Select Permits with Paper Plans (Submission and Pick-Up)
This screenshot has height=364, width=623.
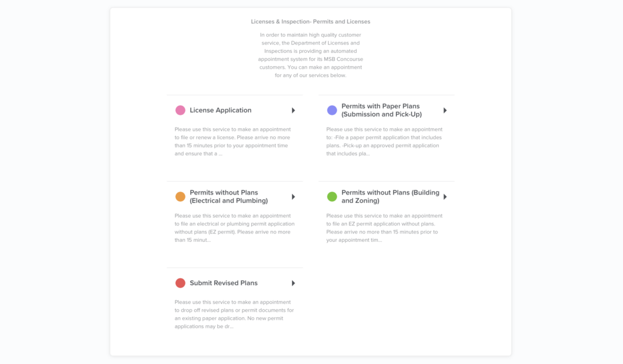pos(381,111)
